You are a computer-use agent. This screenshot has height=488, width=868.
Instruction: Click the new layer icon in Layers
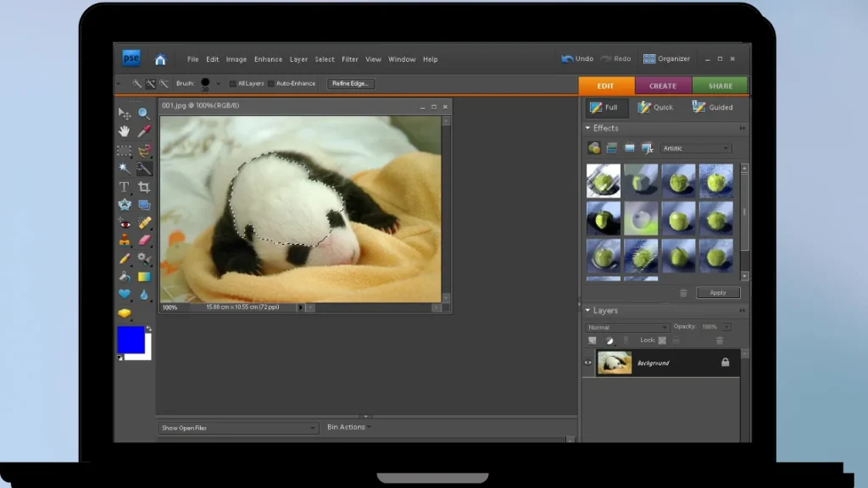point(593,341)
